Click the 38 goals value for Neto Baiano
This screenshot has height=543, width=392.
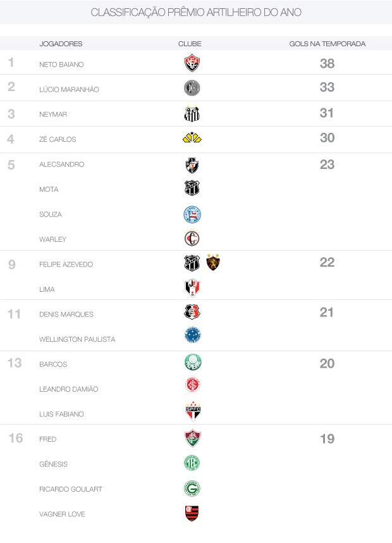[x=327, y=63]
